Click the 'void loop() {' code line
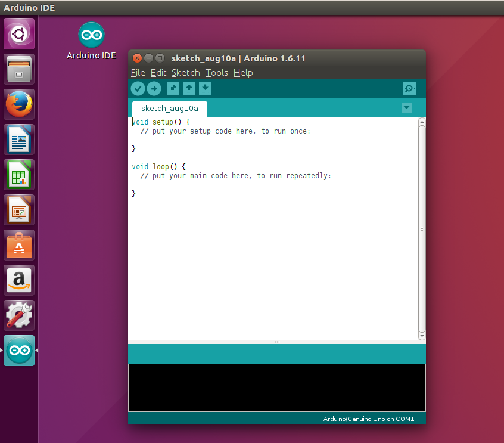 [x=159, y=167]
